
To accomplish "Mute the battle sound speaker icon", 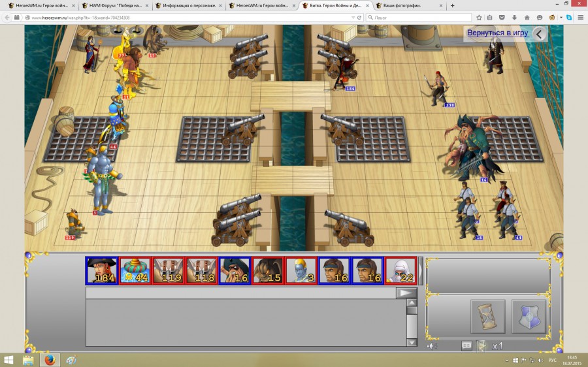I will pyautogui.click(x=432, y=346).
